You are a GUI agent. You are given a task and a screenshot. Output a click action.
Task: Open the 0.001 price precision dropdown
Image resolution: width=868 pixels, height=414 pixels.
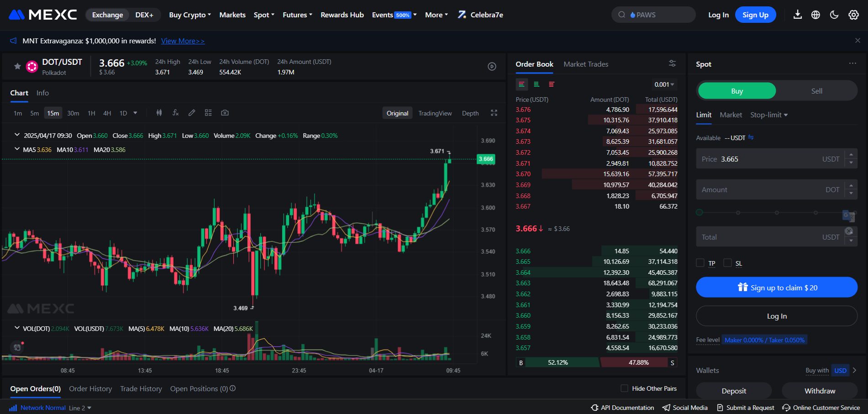pyautogui.click(x=664, y=84)
